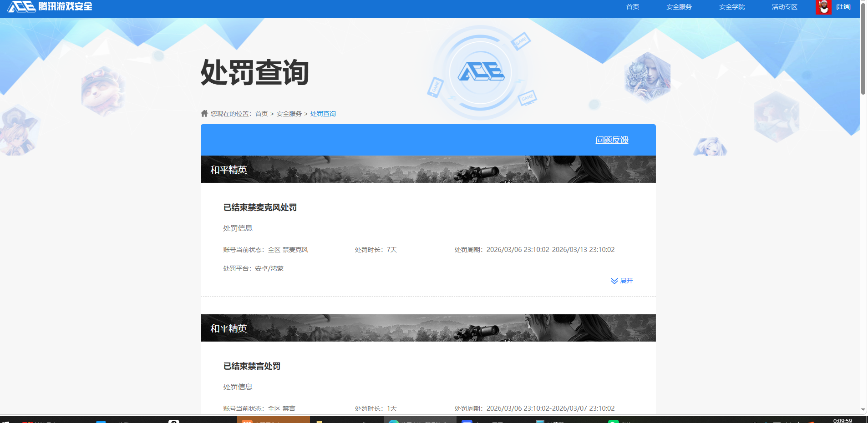
Task: Click the 处罚查询 page title
Action: coord(255,72)
